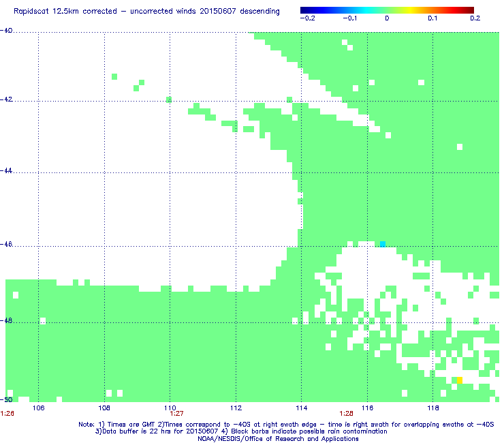Screen dimensions: 504x443
Task: Click the longitude label '114'
Action: click(302, 408)
